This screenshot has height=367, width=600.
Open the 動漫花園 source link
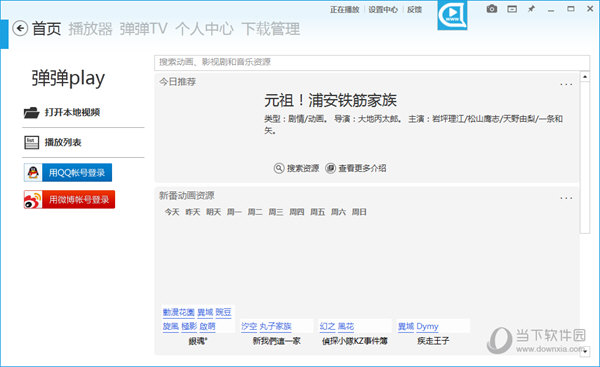tap(179, 312)
